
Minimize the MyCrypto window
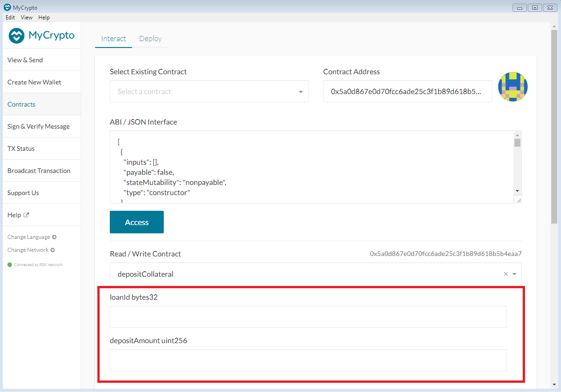pyautogui.click(x=519, y=7)
